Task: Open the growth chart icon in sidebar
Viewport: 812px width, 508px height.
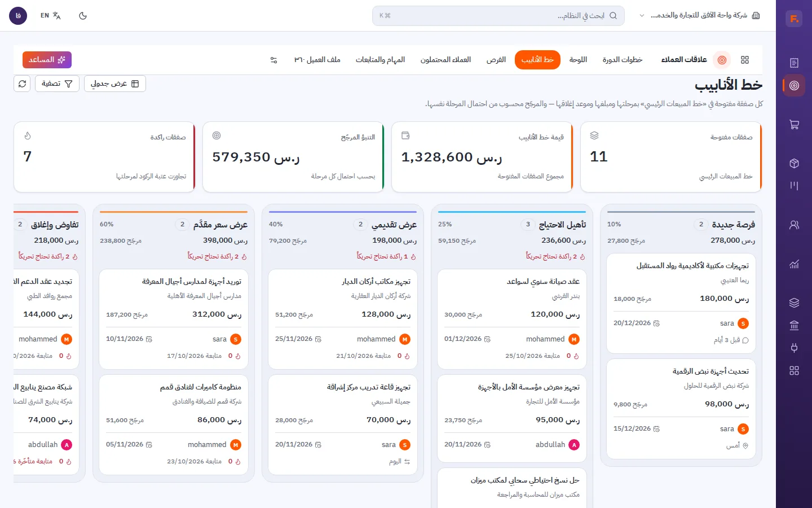Action: point(794,264)
